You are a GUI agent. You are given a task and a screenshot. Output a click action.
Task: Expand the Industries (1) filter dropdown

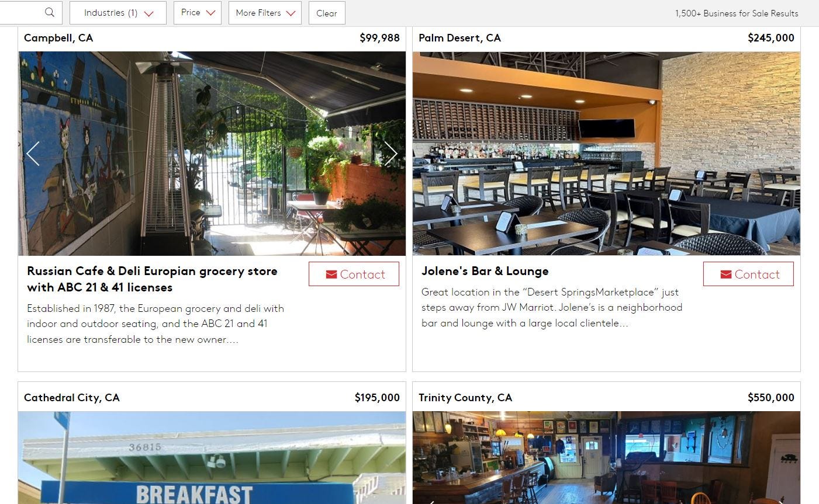(118, 13)
